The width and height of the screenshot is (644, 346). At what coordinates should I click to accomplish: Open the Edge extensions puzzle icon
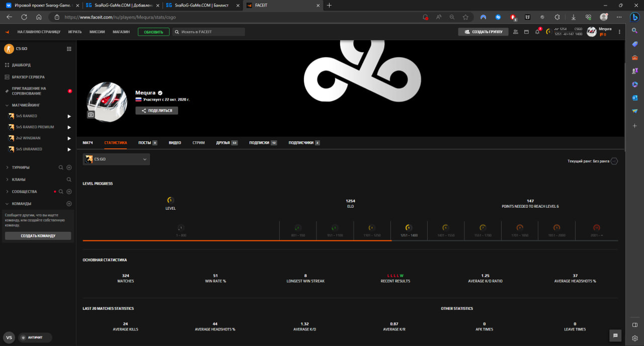point(557,17)
